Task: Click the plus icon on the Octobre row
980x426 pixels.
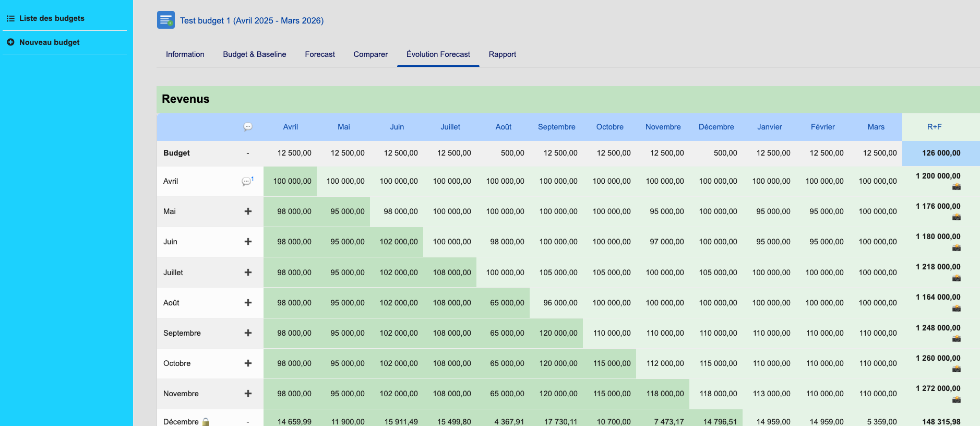Action: 248,363
